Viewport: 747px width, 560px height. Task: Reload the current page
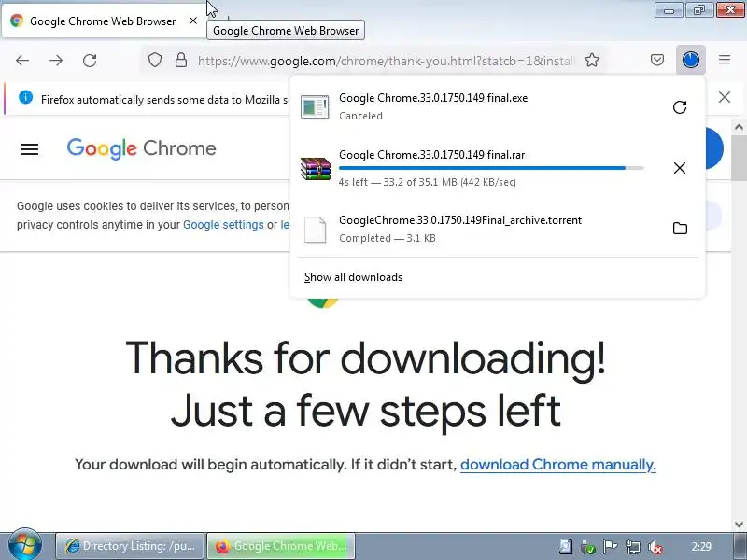[90, 61]
